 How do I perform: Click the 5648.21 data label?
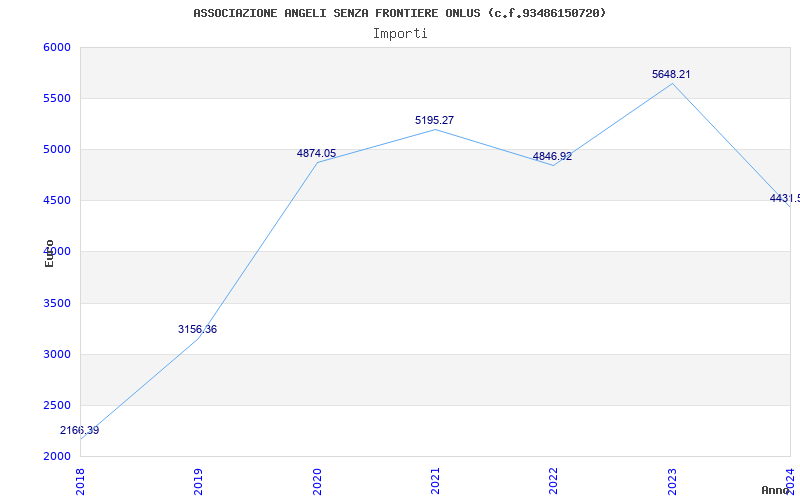(671, 74)
